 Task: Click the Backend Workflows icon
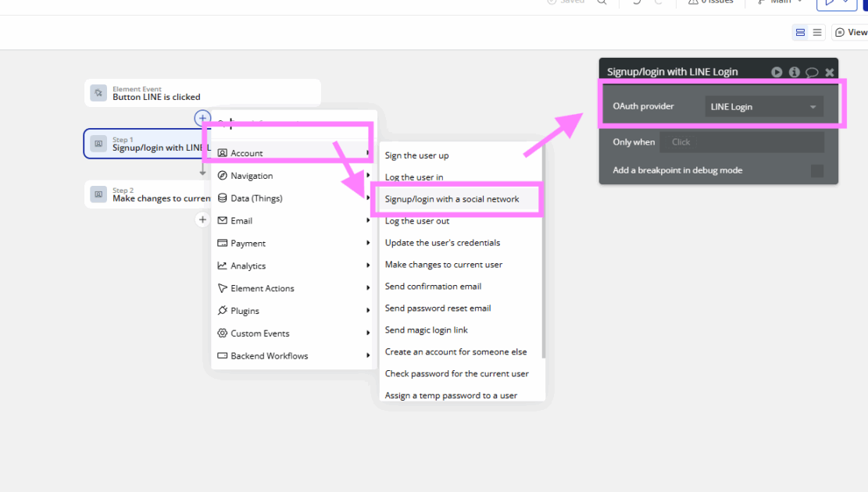click(222, 356)
